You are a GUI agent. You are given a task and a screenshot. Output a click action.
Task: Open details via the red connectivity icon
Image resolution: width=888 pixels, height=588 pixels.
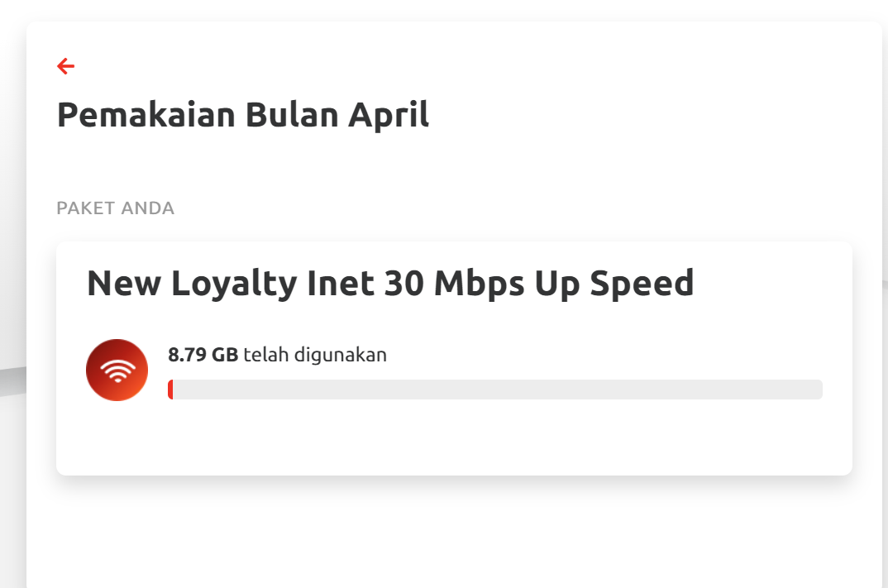coord(117,370)
